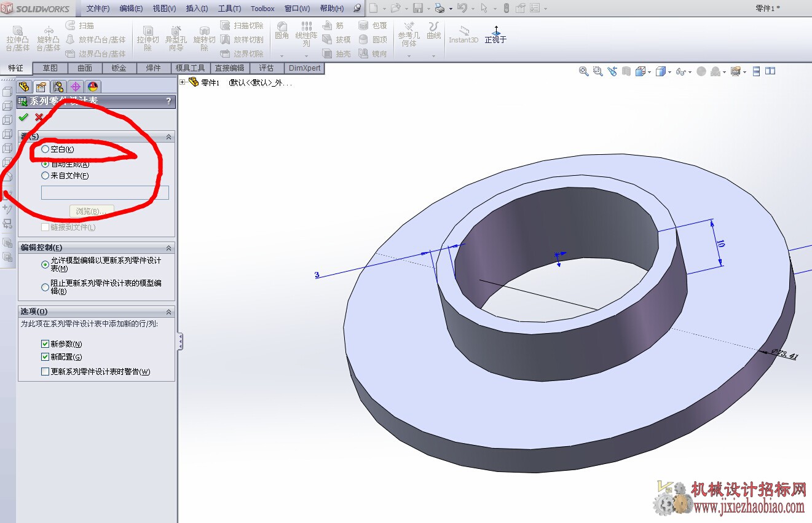The height and width of the screenshot is (523, 812).
Task: Open the Fillet (圆角) dropdown arrow
Action: tap(282, 56)
